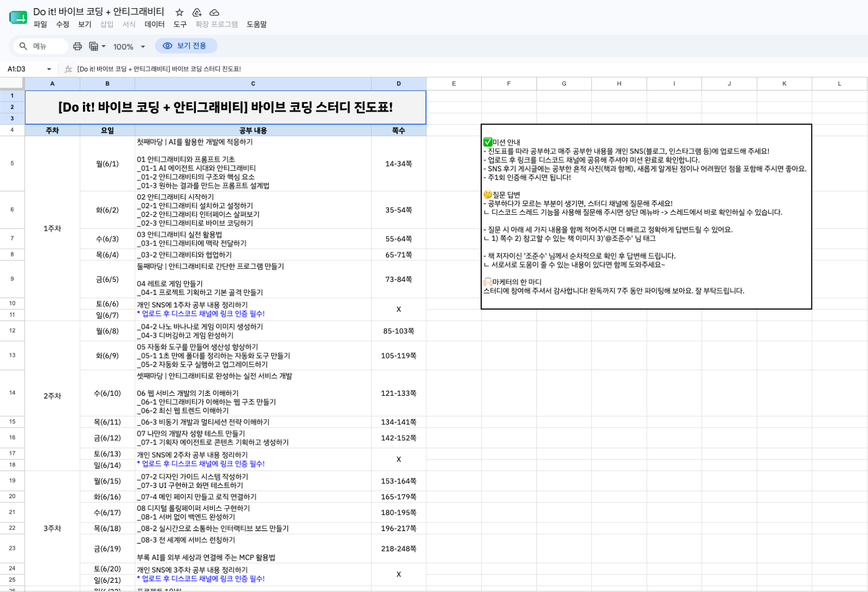Star this spreadsheet

(x=180, y=12)
